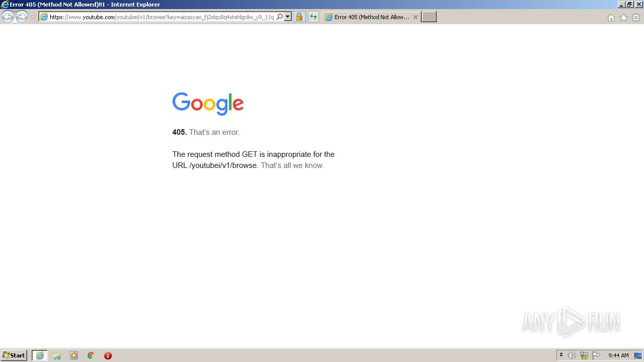The image size is (644, 362).
Task: Click the search magnifier in address bar
Action: (280, 17)
